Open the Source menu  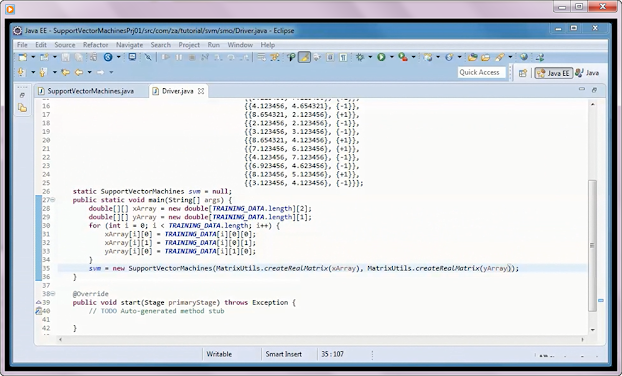point(65,45)
